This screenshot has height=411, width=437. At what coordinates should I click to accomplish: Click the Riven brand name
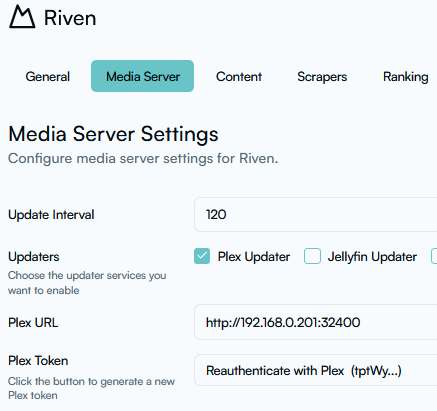70,18
